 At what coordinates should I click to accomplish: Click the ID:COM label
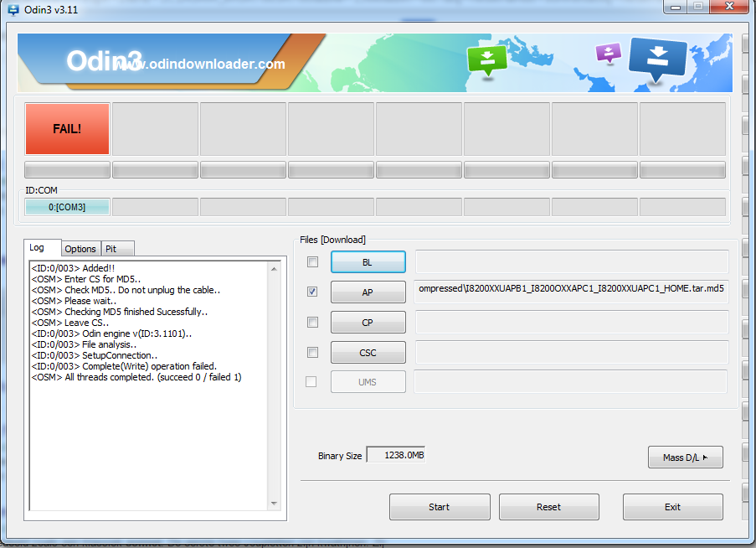[x=42, y=190]
